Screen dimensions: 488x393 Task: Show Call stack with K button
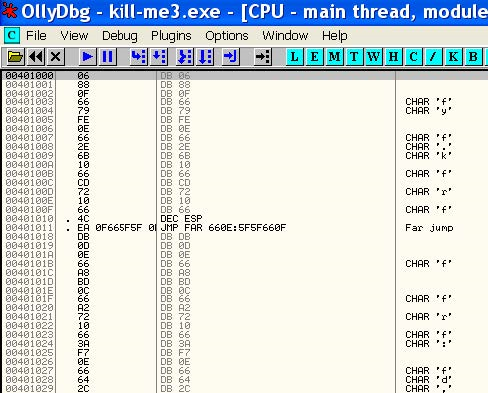pos(453,57)
